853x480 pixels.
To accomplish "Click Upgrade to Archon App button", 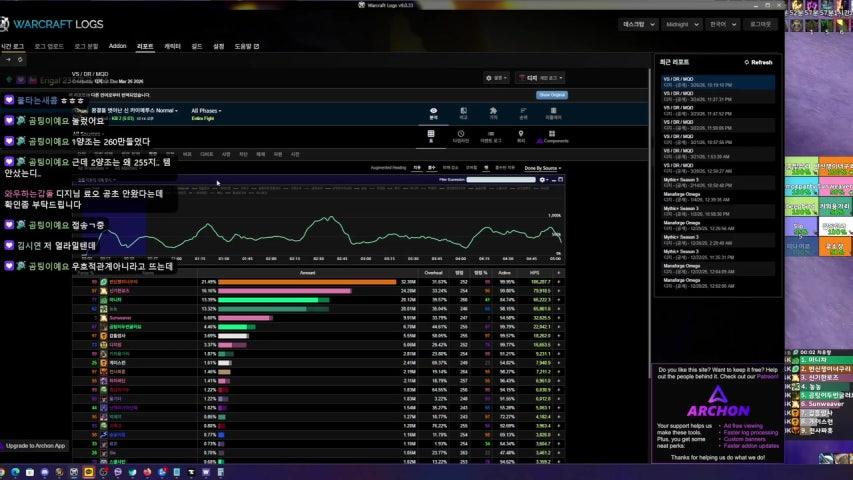I will pyautogui.click(x=35, y=446).
